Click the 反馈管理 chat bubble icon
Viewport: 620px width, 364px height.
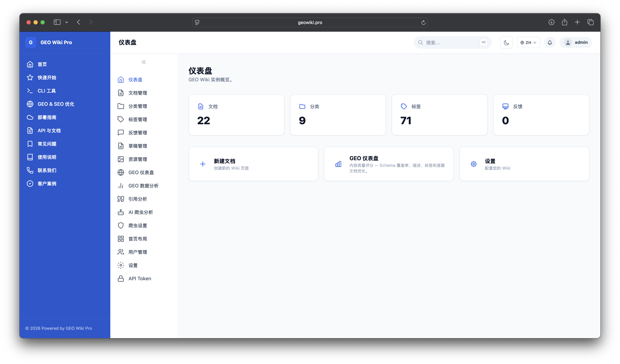[121, 133]
